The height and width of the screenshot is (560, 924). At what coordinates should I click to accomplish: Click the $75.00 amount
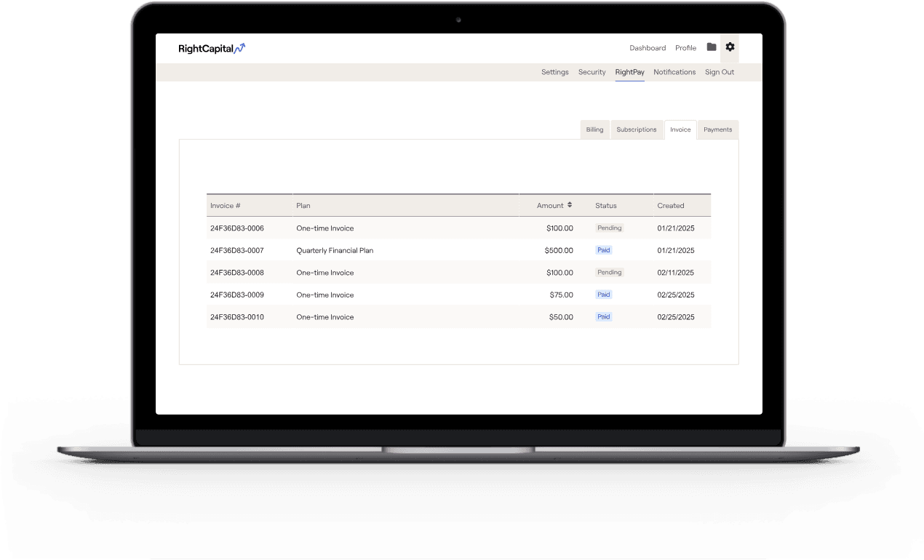(562, 295)
